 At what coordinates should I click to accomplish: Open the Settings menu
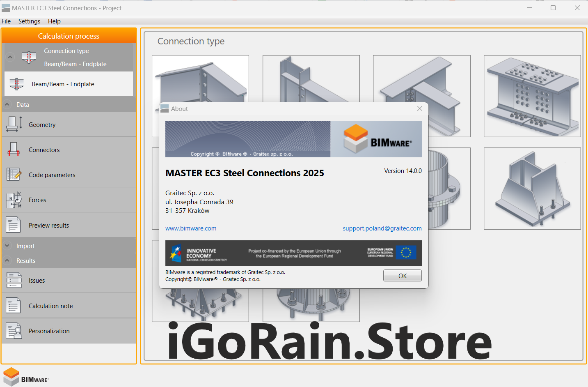tap(29, 21)
